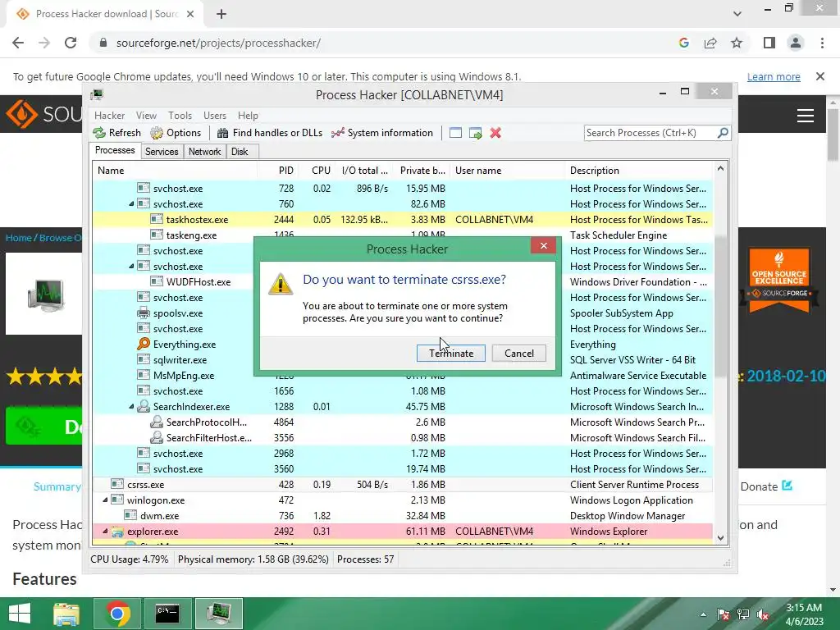Click in the Search Processes field
The height and width of the screenshot is (630, 840).
(651, 132)
